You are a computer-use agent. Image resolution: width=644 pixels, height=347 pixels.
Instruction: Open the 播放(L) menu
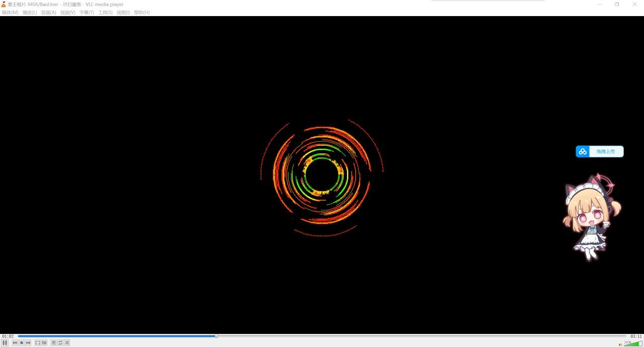pyautogui.click(x=30, y=13)
